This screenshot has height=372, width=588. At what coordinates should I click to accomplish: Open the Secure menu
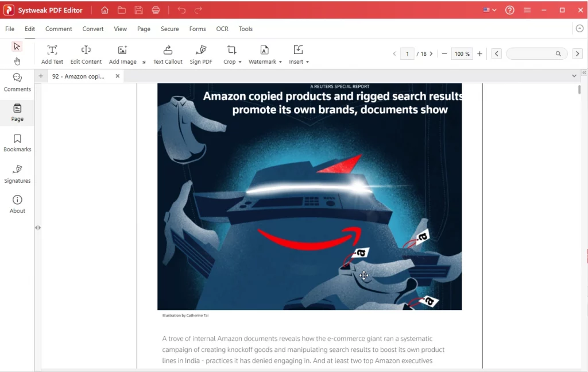(x=169, y=29)
